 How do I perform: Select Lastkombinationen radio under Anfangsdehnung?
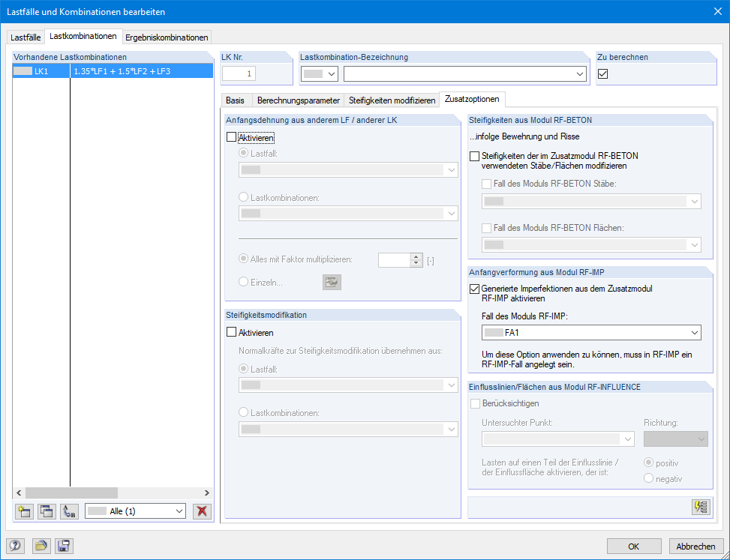244,197
